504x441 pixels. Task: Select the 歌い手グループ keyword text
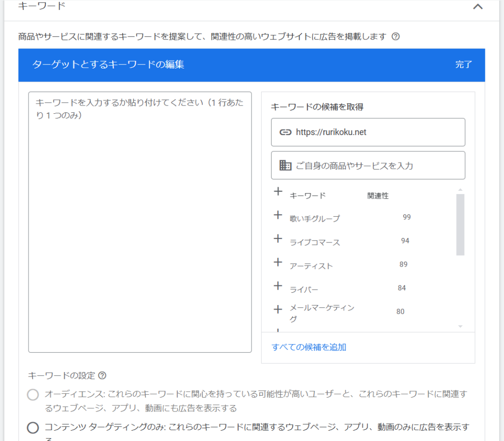click(x=315, y=219)
